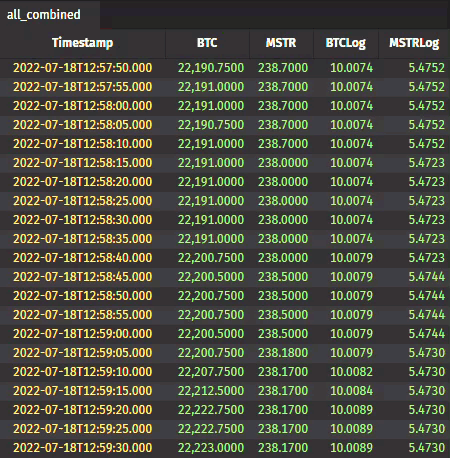
Task: Click MSTRLog value 5.4723 in 12:58:15 row
Action: (x=427, y=163)
